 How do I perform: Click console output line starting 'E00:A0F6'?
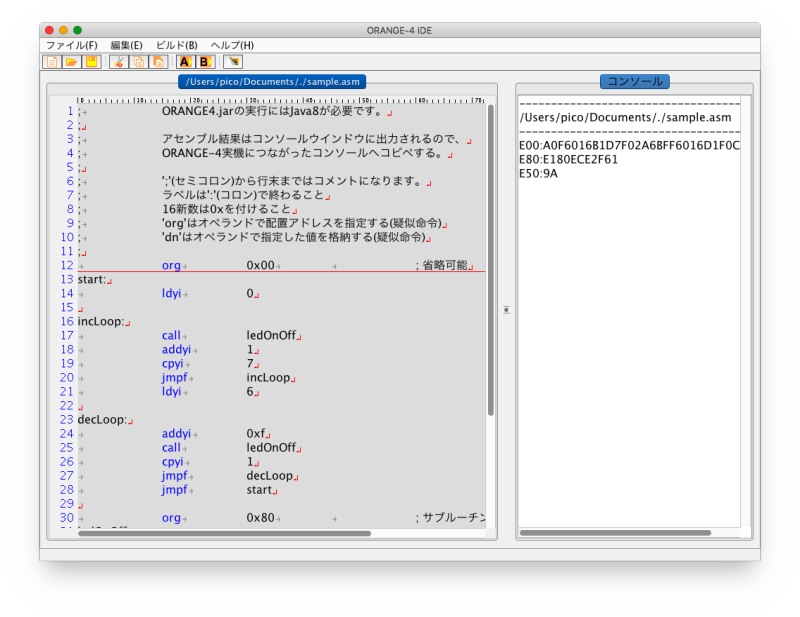pos(630,145)
